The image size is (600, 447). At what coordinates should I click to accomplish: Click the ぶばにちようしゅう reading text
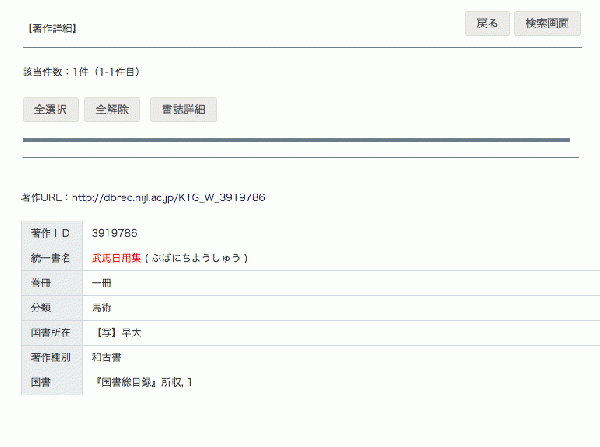196,258
